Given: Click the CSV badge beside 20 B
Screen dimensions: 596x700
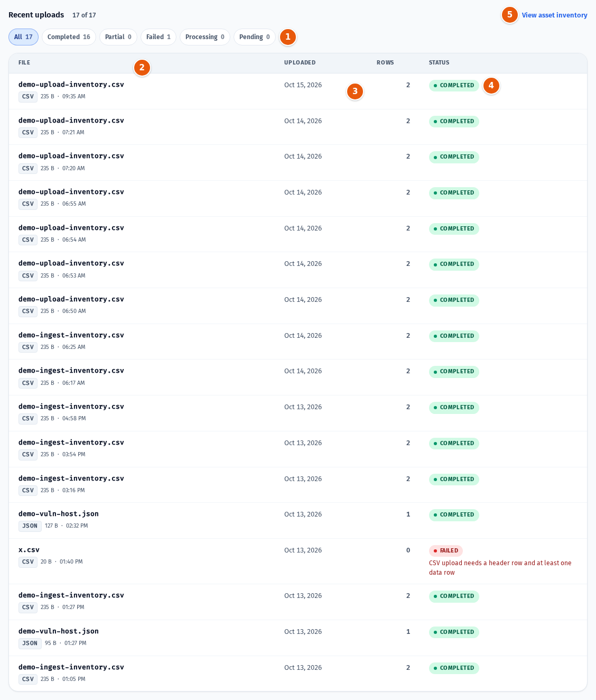Looking at the screenshot, I should pyautogui.click(x=28, y=562).
